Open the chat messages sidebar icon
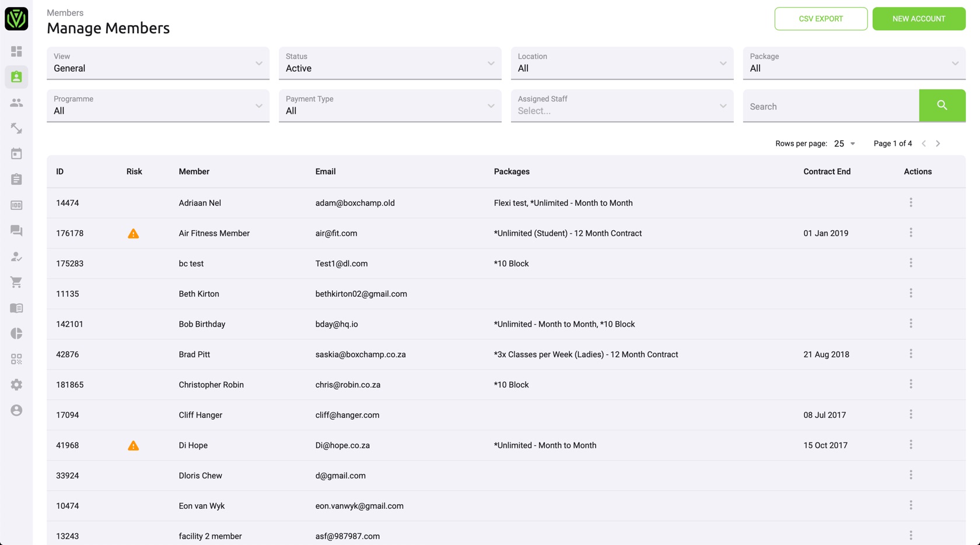 pyautogui.click(x=16, y=231)
